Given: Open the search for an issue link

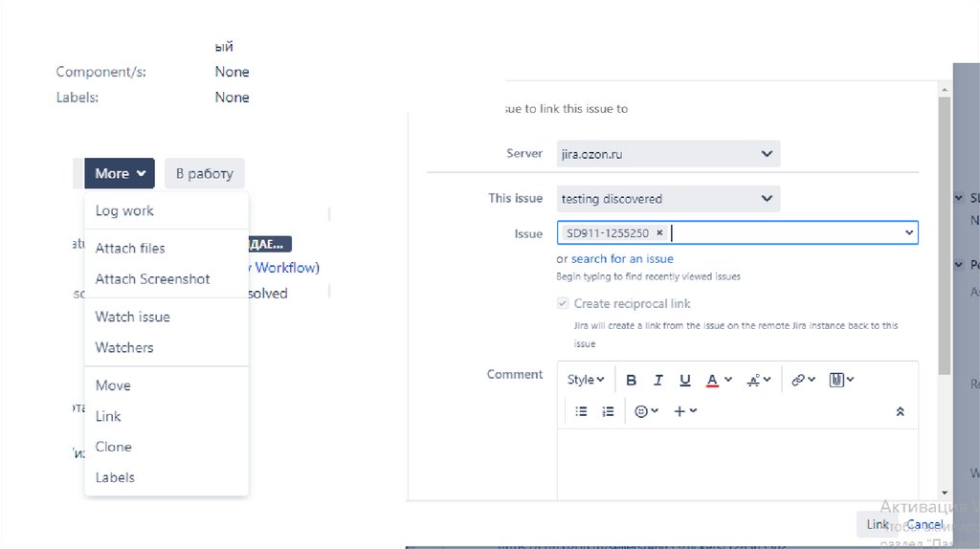Looking at the screenshot, I should [x=622, y=258].
